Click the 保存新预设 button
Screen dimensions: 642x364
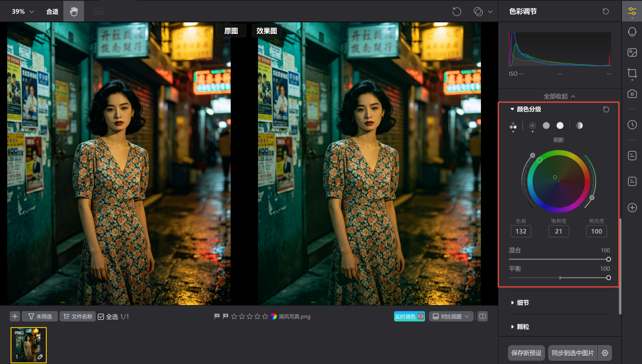click(x=526, y=353)
